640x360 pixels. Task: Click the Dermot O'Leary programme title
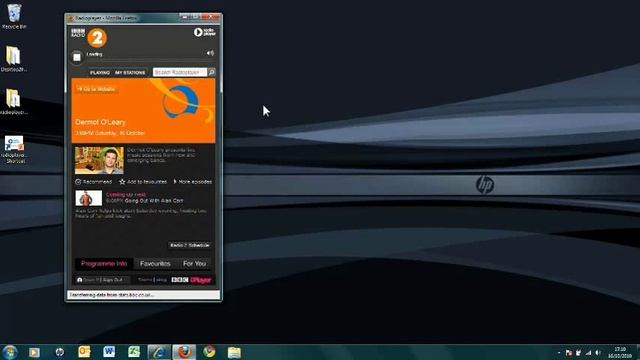tap(100, 122)
